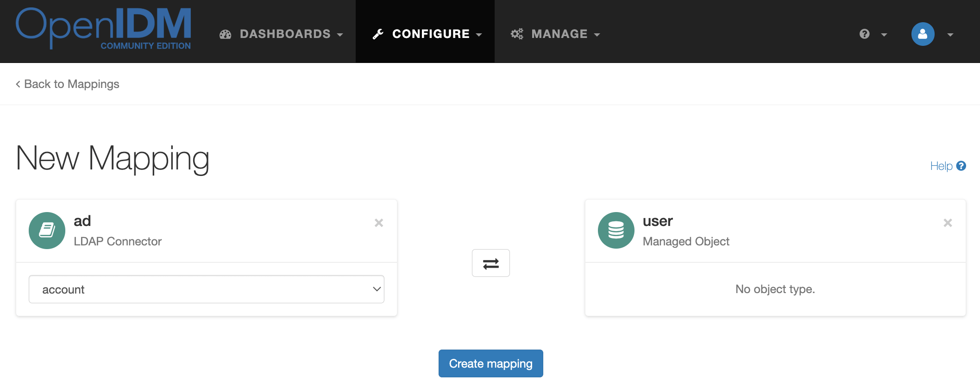Expand the user profile dropdown caret
The height and width of the screenshot is (388, 980).
(950, 35)
